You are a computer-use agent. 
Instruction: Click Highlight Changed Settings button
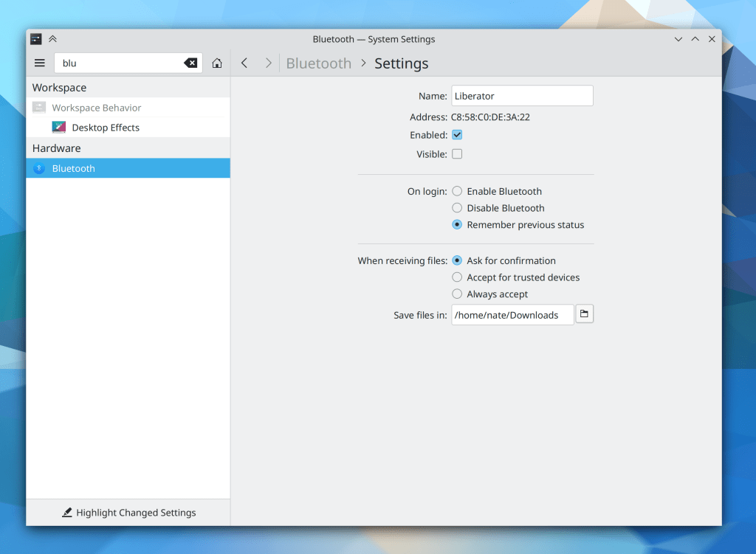coord(128,513)
